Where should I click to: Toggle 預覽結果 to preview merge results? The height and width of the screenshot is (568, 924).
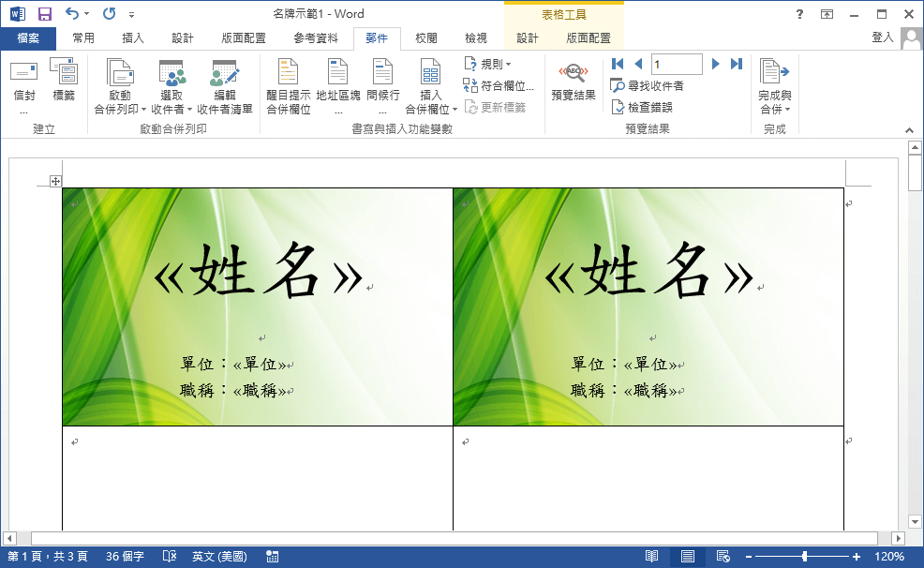coord(573,82)
